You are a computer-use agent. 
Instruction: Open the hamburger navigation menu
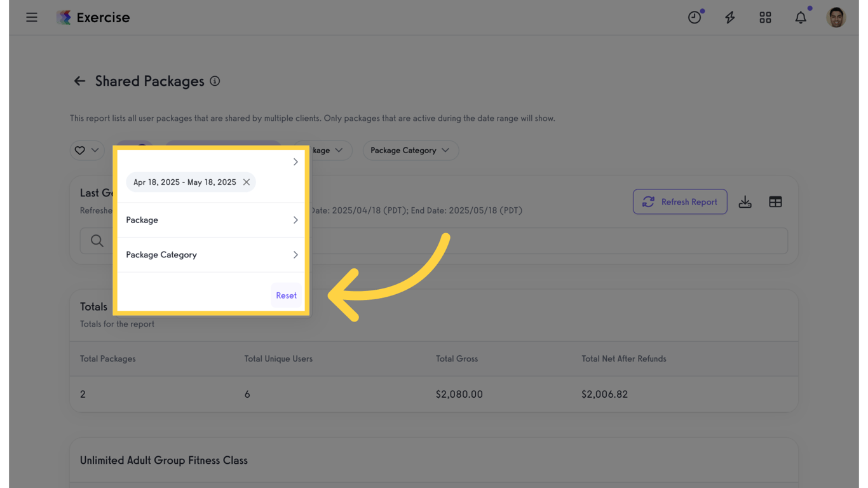pyautogui.click(x=32, y=18)
